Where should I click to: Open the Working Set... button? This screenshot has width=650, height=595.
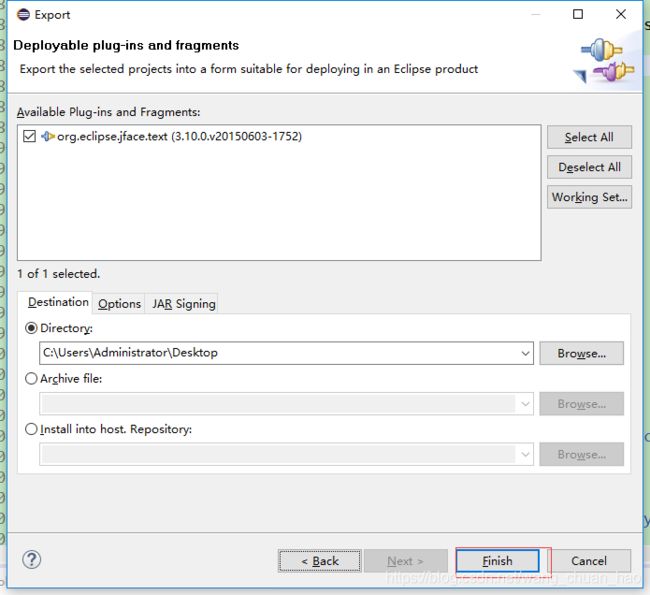click(x=589, y=197)
